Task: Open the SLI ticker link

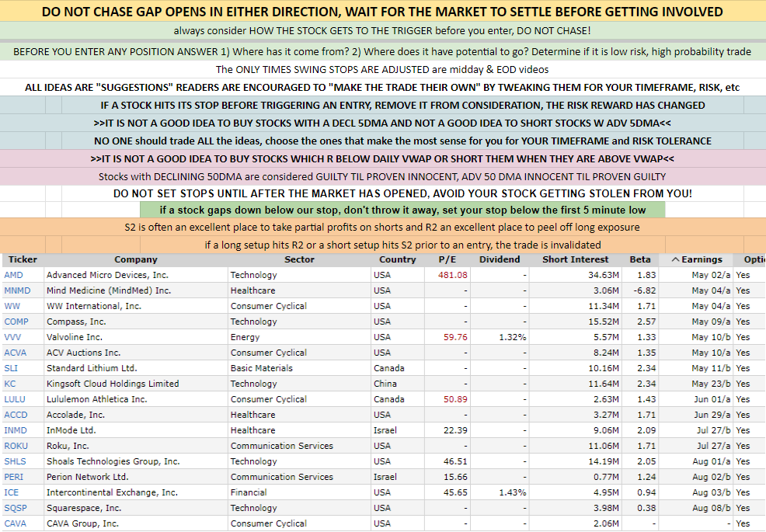Action: coord(11,368)
